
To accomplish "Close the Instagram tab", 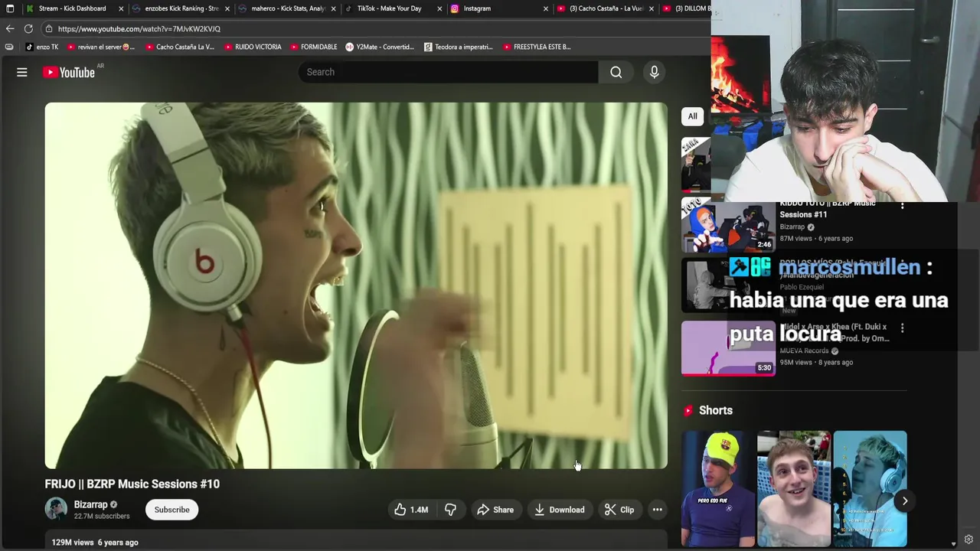I will tap(545, 8).
